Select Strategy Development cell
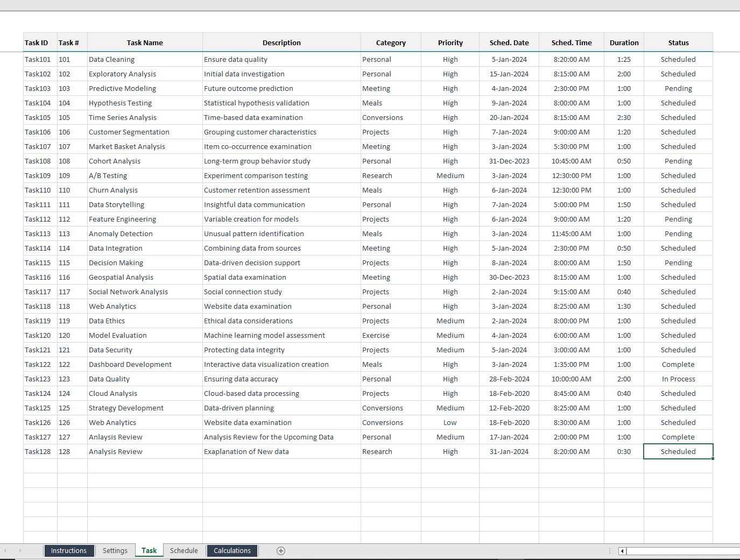The width and height of the screenshot is (740, 560). coord(145,408)
